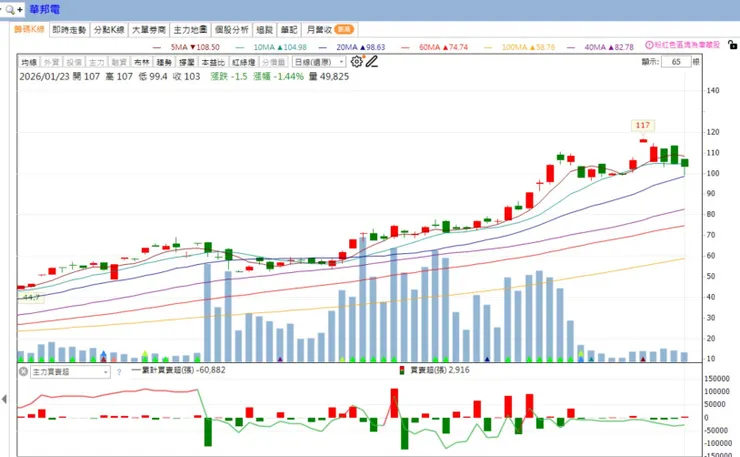
Task: Toggle the 主力 overlay button
Action: pyautogui.click(x=97, y=62)
